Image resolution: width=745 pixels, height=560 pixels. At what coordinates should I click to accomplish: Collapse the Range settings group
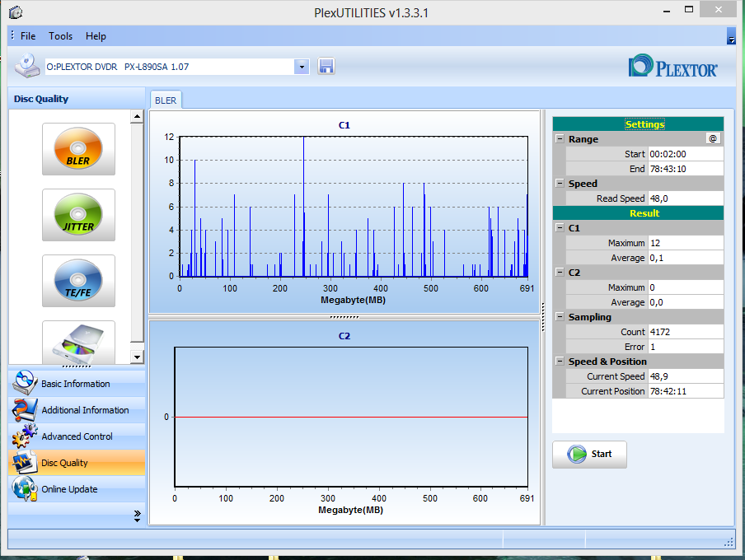[560, 138]
